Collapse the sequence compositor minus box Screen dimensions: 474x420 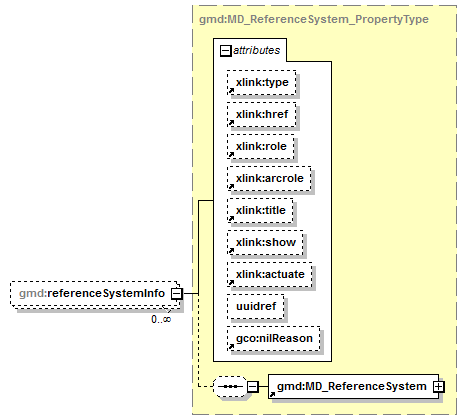[253, 387]
